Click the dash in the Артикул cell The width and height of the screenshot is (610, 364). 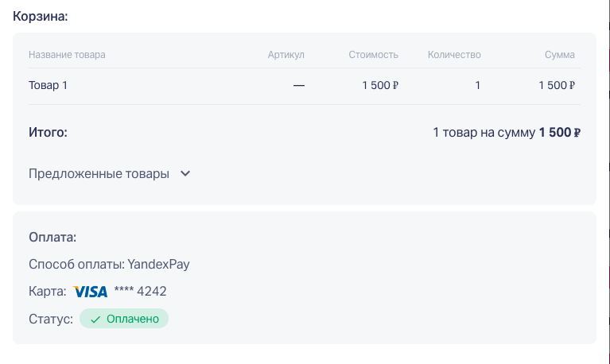299,85
